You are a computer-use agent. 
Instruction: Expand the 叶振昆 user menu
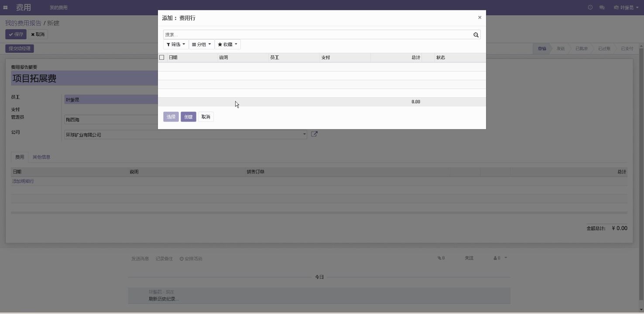[626, 7]
